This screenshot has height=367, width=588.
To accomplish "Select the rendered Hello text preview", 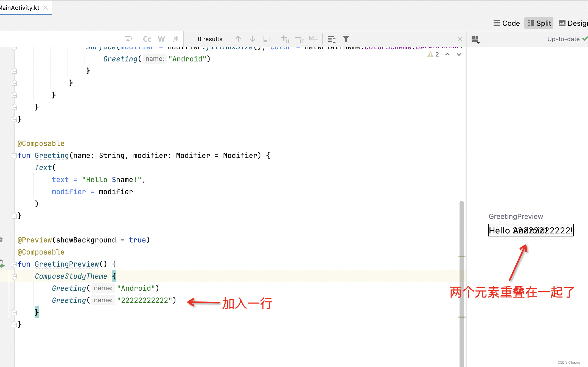I will pos(531,230).
